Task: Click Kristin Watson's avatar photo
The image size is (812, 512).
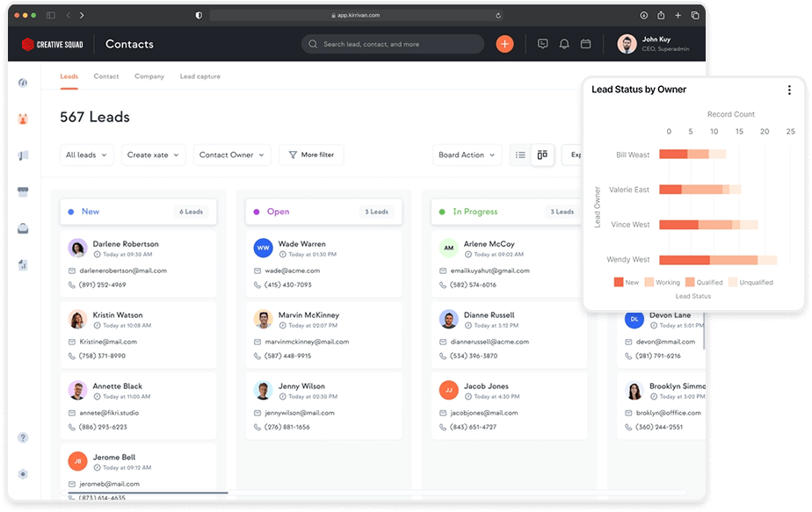Action: [77, 320]
